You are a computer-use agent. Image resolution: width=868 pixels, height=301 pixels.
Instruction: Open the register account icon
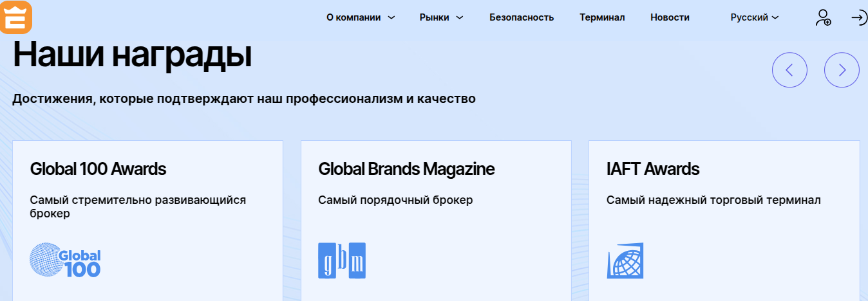coord(823,17)
